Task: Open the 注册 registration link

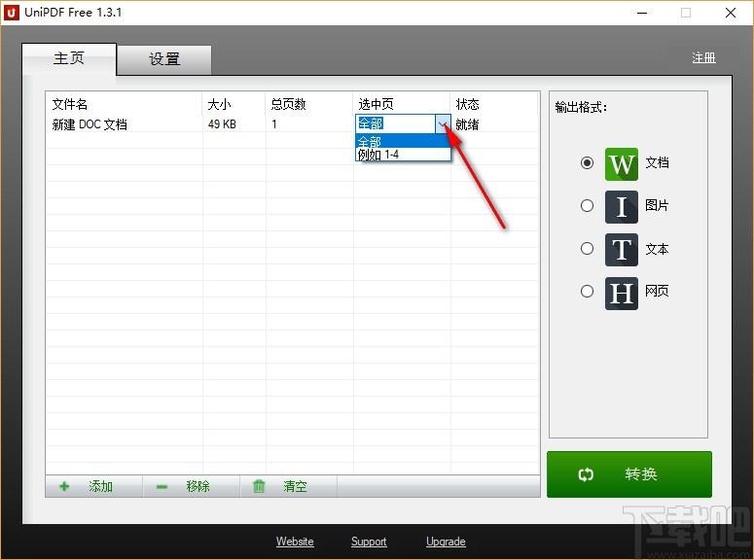Action: tap(703, 58)
